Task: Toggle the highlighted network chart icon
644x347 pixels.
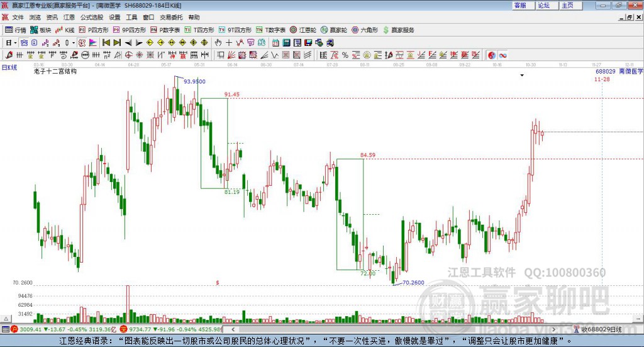Action: pos(25,43)
